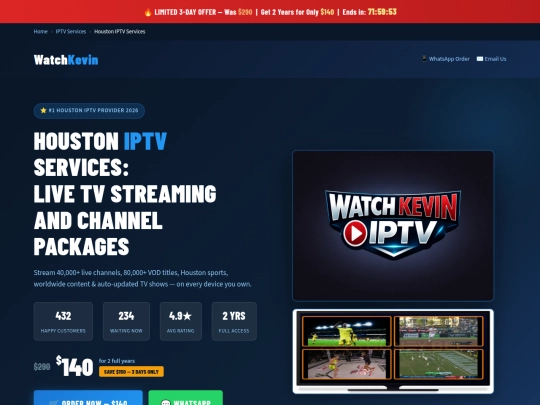Open the baseball stadium stream thumbnail
The height and width of the screenshot is (405, 540).
pos(438,331)
